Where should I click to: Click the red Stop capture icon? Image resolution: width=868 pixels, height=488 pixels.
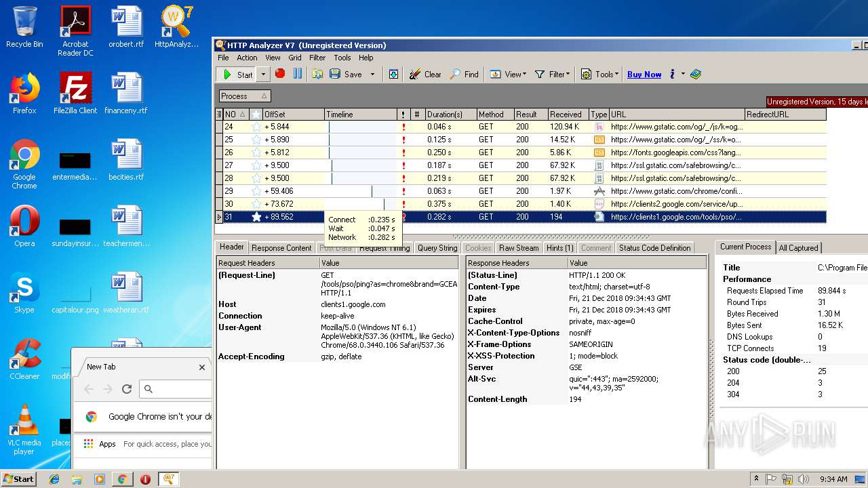[x=280, y=74]
